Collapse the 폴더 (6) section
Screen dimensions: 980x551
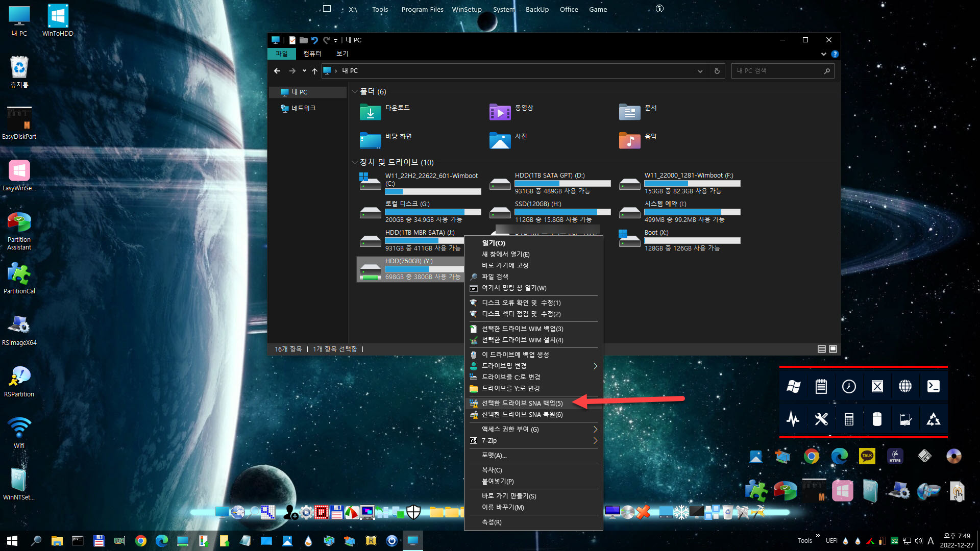point(355,92)
